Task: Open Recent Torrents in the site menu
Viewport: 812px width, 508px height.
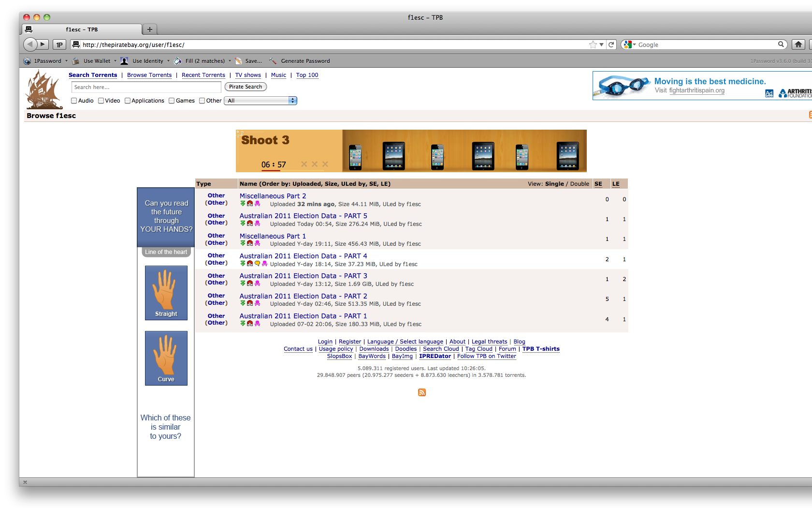Action: [203, 75]
